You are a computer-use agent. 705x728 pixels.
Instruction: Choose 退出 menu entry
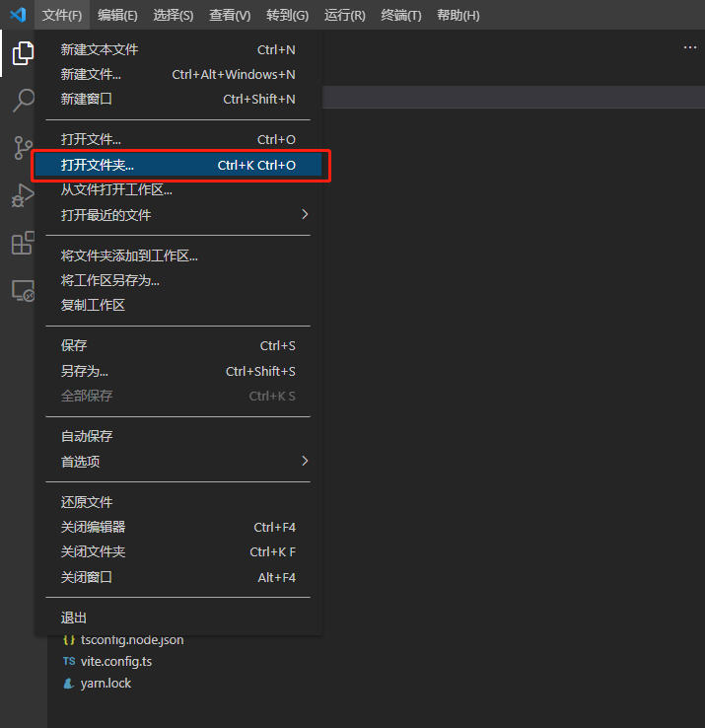[x=178, y=618]
